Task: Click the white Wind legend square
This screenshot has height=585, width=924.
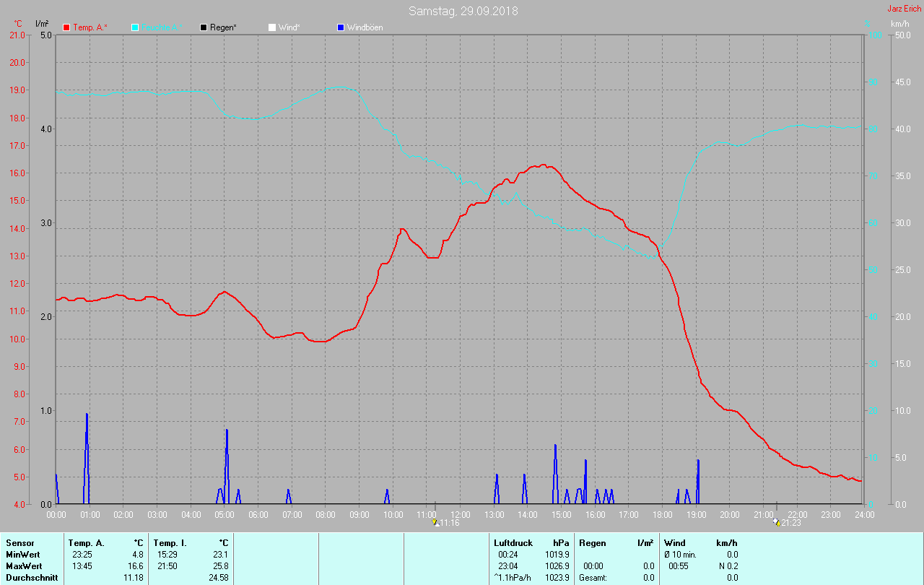Action: (x=272, y=27)
